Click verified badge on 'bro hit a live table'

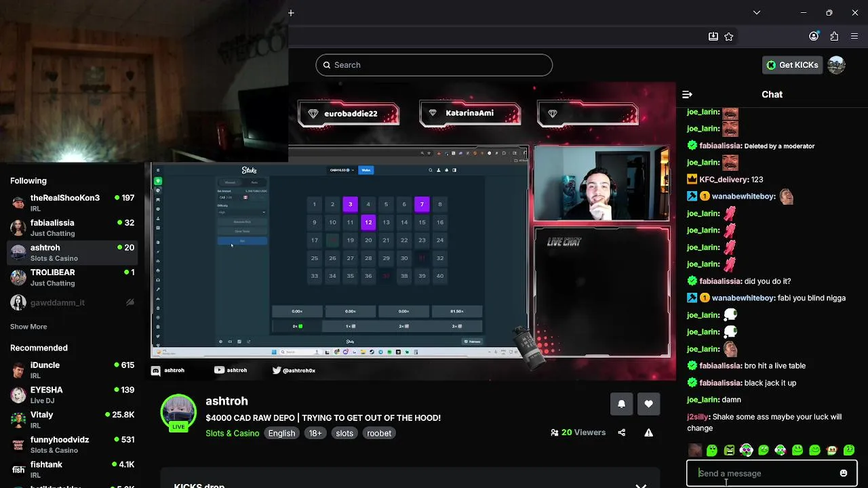[x=692, y=366]
